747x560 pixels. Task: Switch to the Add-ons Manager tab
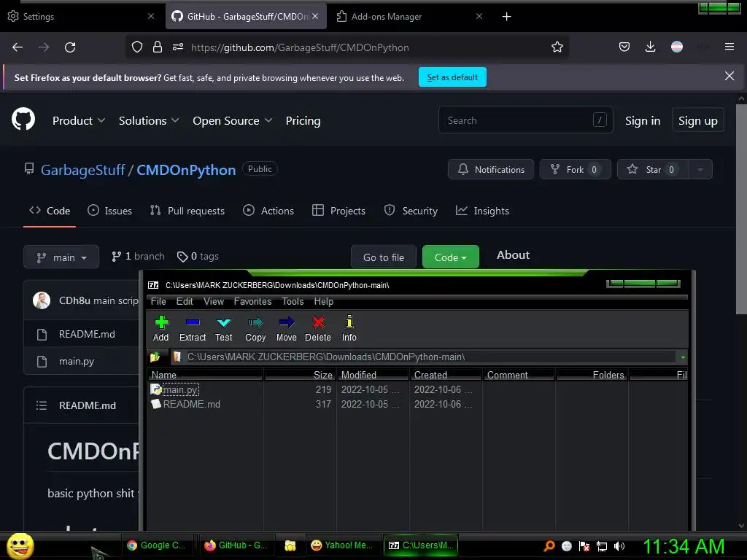(409, 17)
